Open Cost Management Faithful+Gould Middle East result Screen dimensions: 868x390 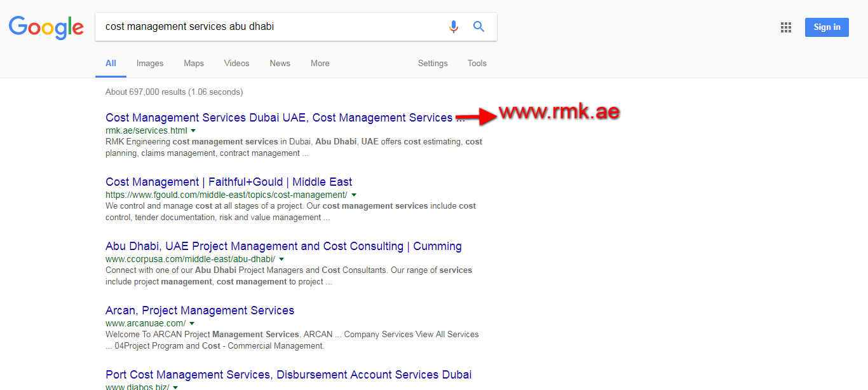tap(229, 182)
